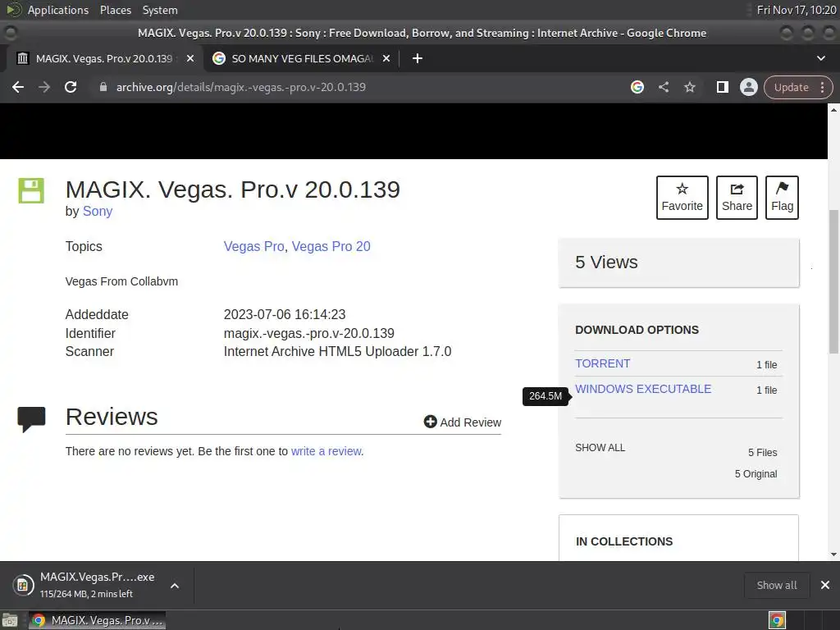The width and height of the screenshot is (840, 630).
Task: Favorite this item with star button
Action: (x=682, y=198)
